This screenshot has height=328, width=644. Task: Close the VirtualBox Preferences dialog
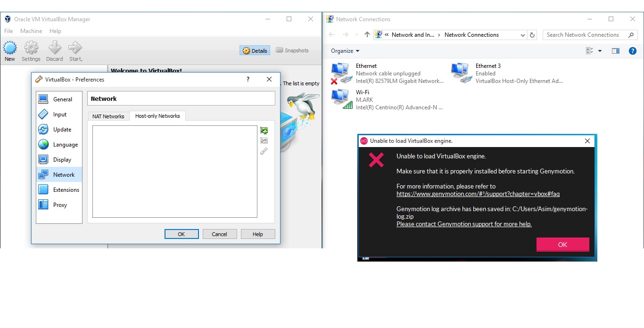click(269, 79)
